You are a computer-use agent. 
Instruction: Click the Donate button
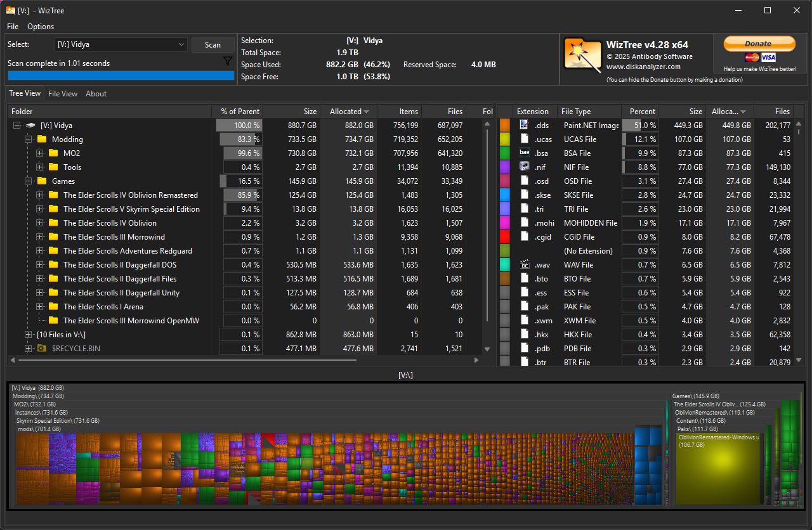point(759,44)
